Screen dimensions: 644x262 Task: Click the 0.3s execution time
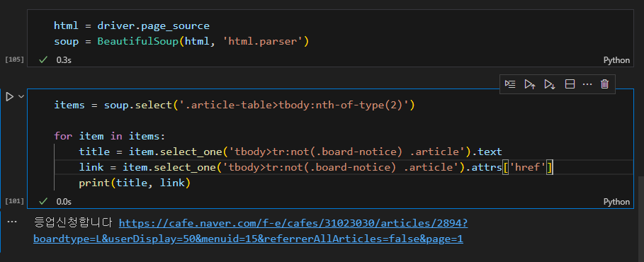pos(64,60)
